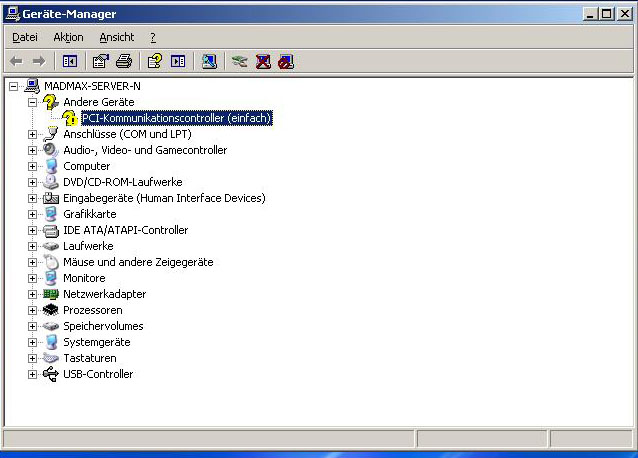
Task: Toggle the action pane toolbar icon
Action: click(178, 61)
